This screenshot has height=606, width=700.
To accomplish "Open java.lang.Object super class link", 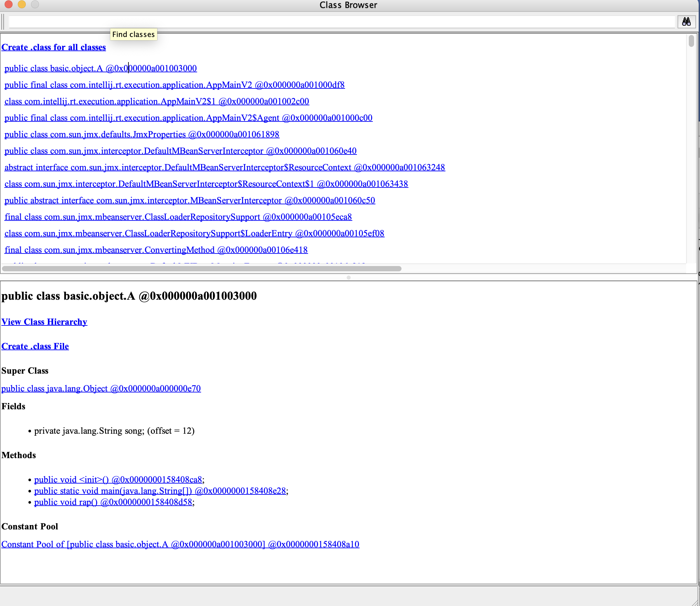I will [x=101, y=388].
